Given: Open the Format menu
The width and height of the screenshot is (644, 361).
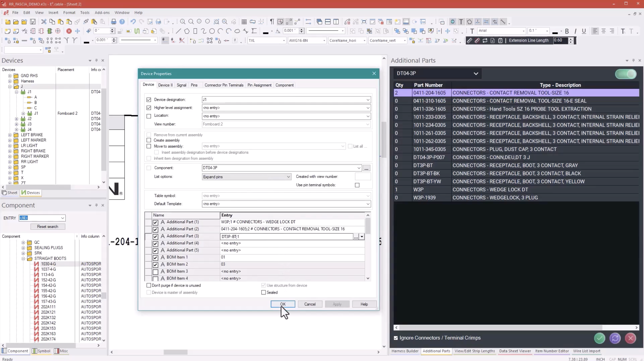Looking at the screenshot, I should click(x=69, y=13).
